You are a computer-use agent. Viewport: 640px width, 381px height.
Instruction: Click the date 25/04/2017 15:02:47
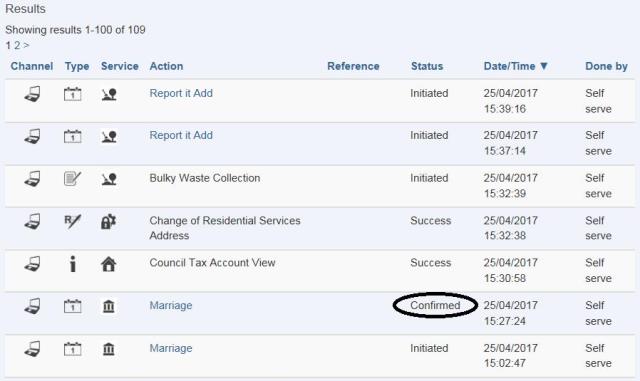(x=511, y=356)
